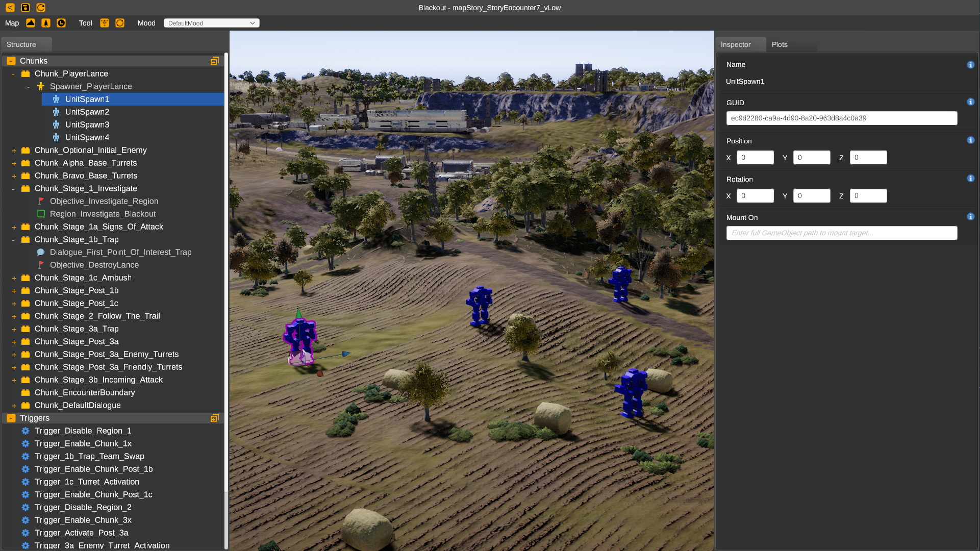Open the Mood dropdown showing DefaultMood
The width and height of the screenshot is (980, 551).
pos(211,23)
